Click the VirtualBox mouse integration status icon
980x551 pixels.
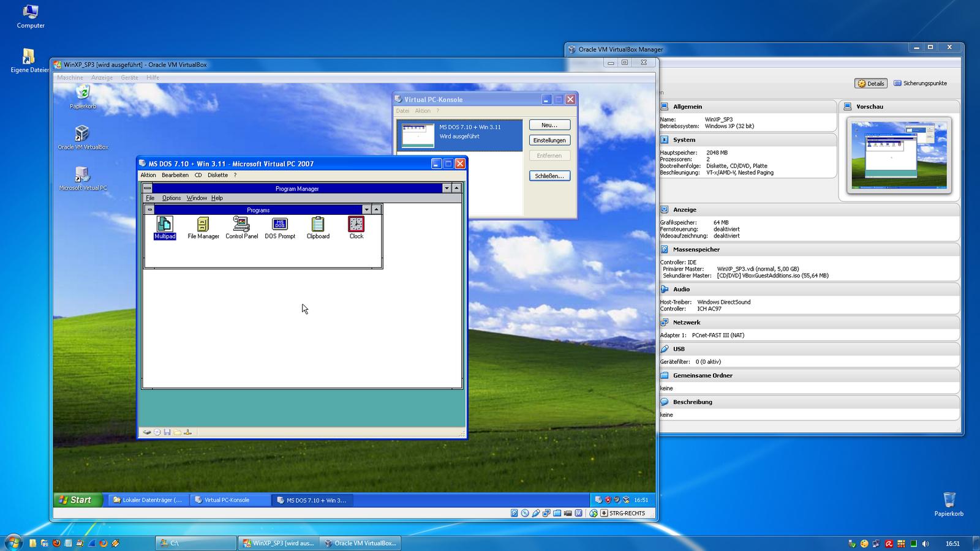pos(594,513)
